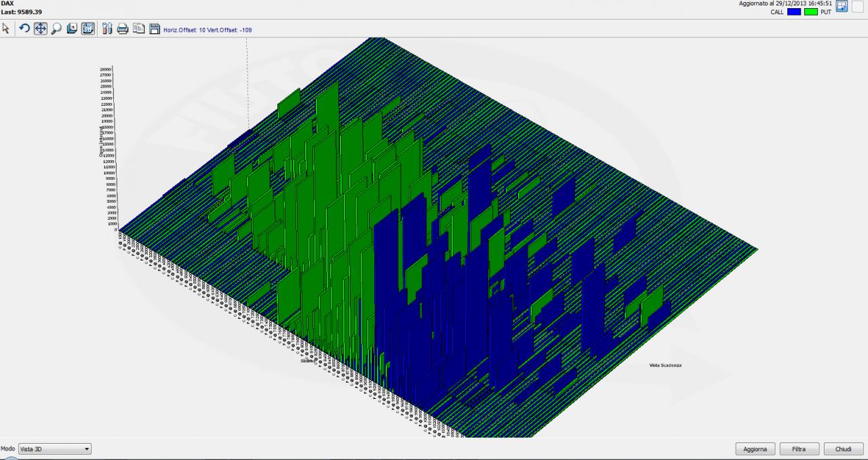The width and height of the screenshot is (868, 460).
Task: Click the Aggiorna button
Action: click(x=755, y=449)
